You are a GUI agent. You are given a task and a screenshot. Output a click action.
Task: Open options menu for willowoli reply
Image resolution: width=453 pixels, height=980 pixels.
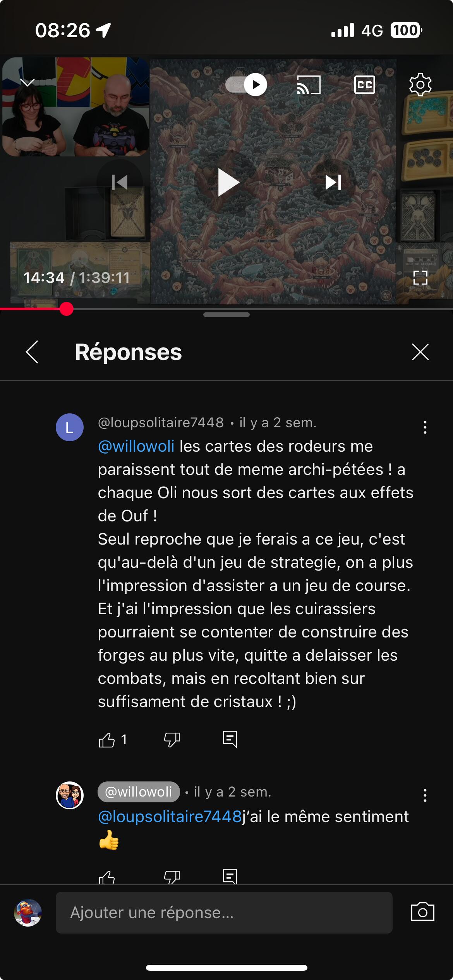click(425, 795)
